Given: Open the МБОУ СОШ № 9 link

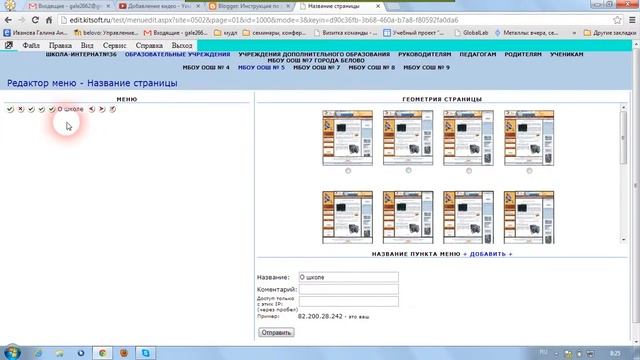Looking at the screenshot, I should point(427,67).
